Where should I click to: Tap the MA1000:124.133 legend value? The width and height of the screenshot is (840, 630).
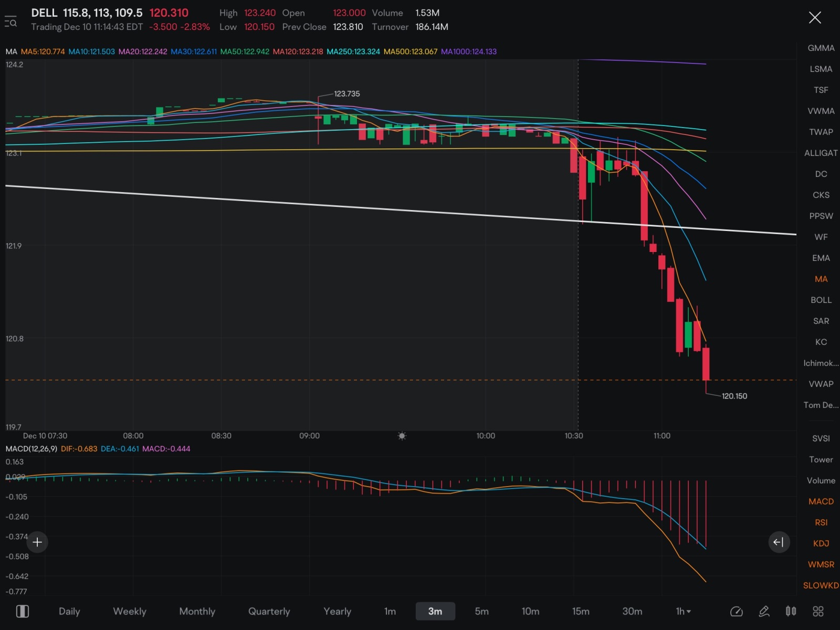(x=469, y=51)
